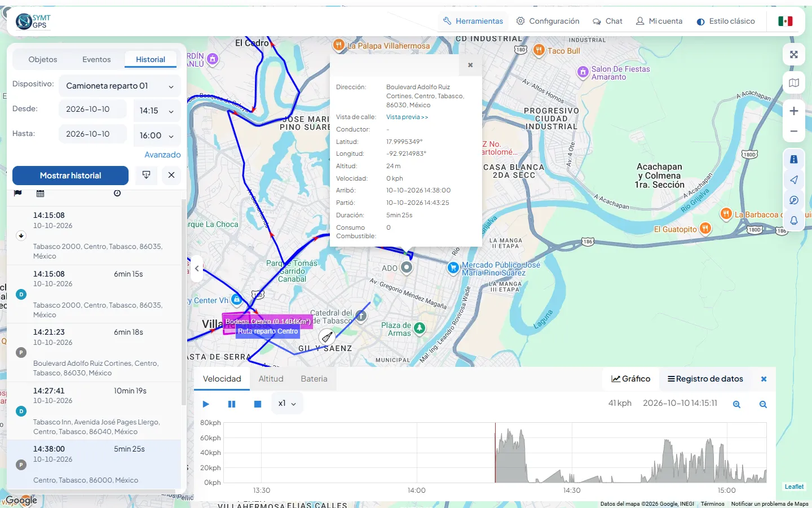This screenshot has height=508, width=812.
Task: Edit the Desde date field
Action: click(x=92, y=109)
